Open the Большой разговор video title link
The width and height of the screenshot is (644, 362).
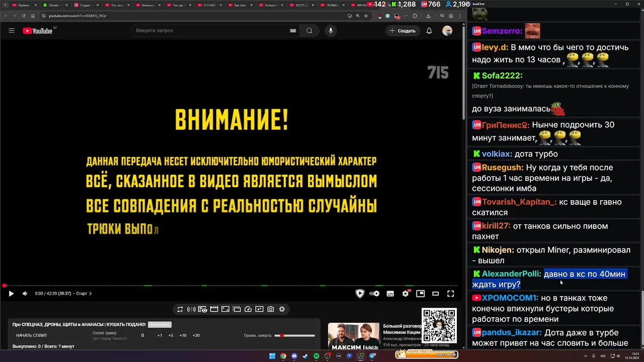coord(402,329)
